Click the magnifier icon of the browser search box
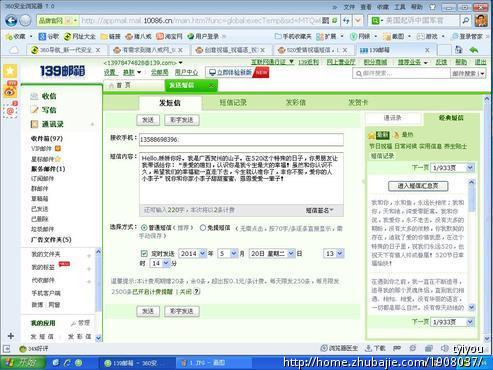This screenshot has width=493, height=370. click(465, 21)
